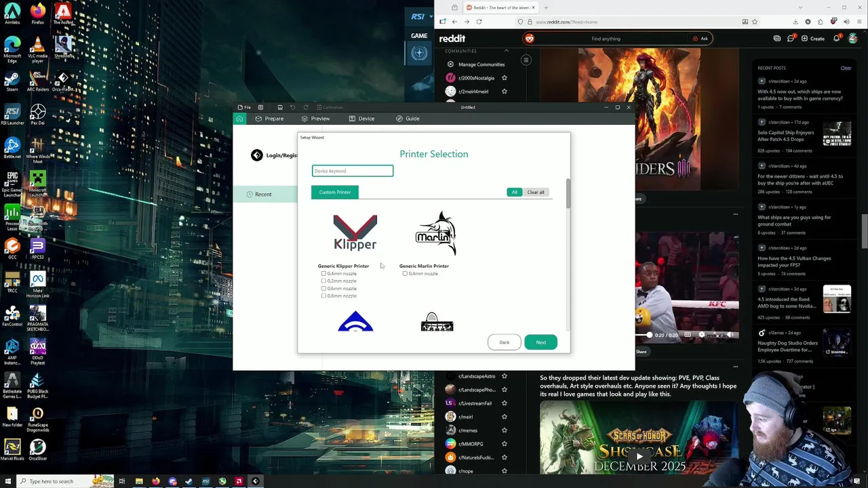Check the Klipper 0.4mm nozzle box

[x=323, y=274]
